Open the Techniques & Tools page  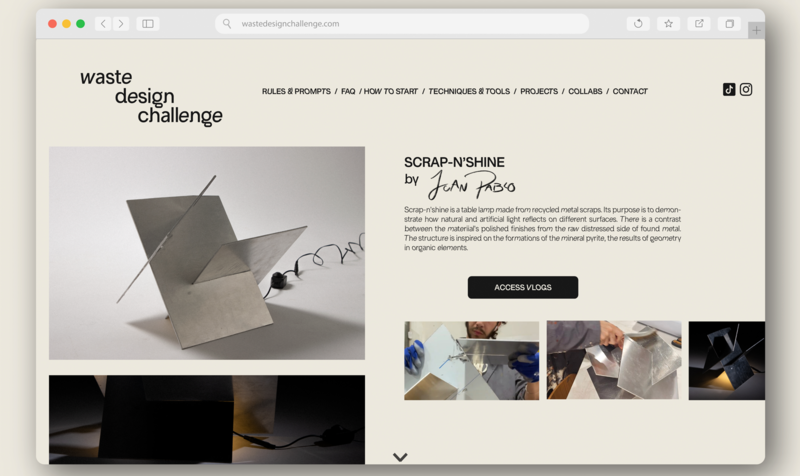point(469,91)
